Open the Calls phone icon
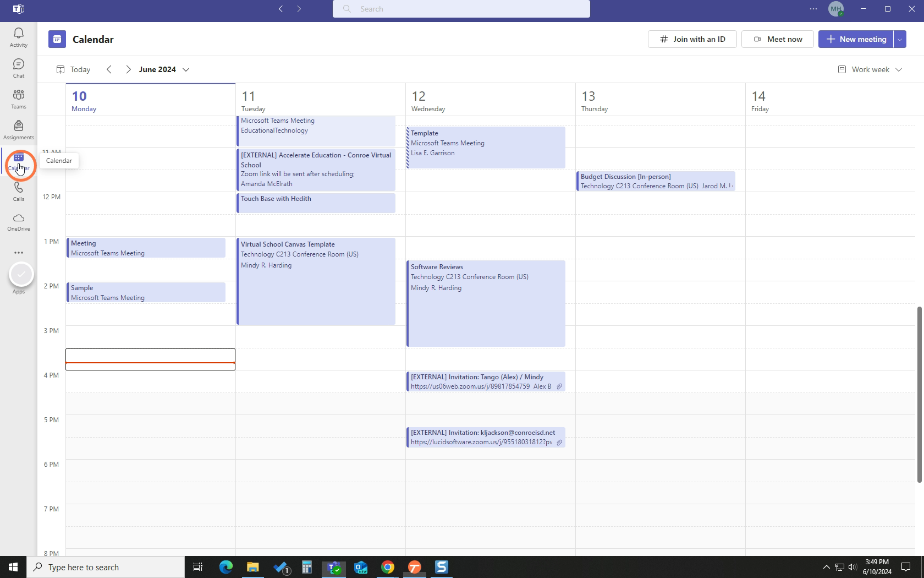Screen dimensions: 924x578 point(19,192)
